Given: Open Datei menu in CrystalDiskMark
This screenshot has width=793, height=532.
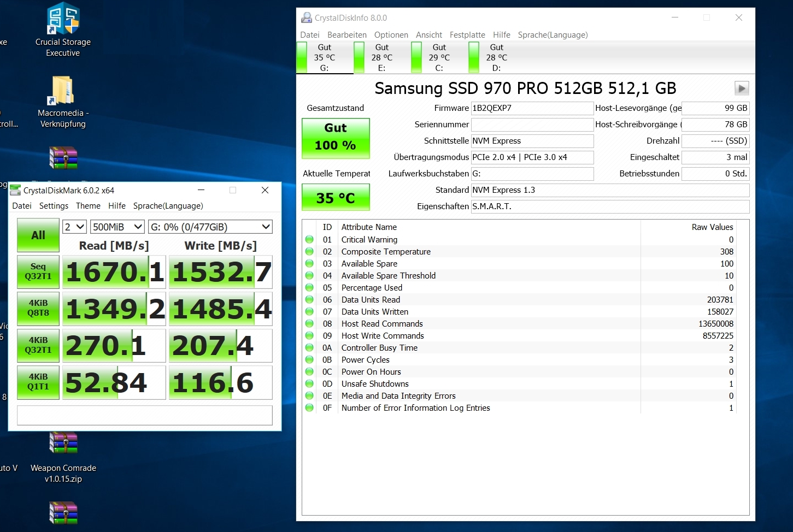Looking at the screenshot, I should (22, 206).
